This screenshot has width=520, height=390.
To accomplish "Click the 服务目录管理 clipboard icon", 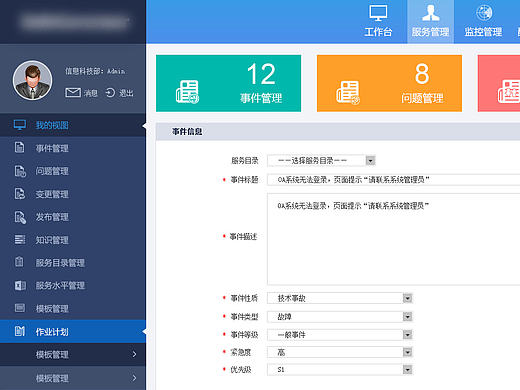I will 19,262.
